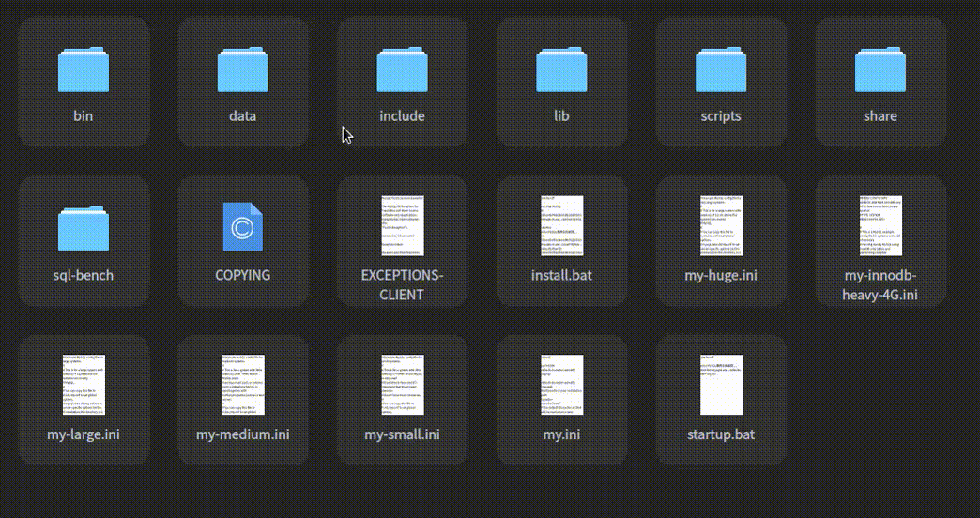Select the my.ini file thumbnail
Image resolution: width=980 pixels, height=518 pixels.
(562, 385)
